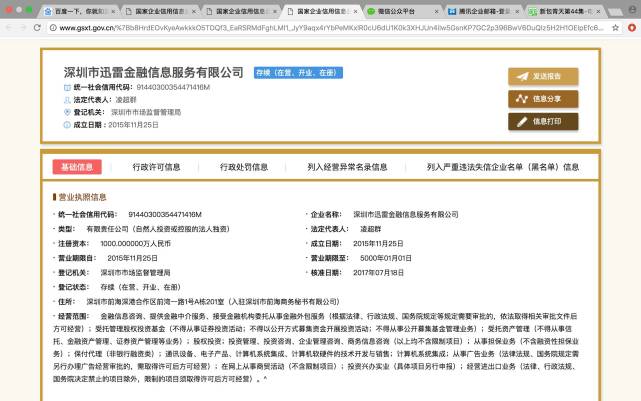Click the 类型 value 有限责任公司

point(158,229)
